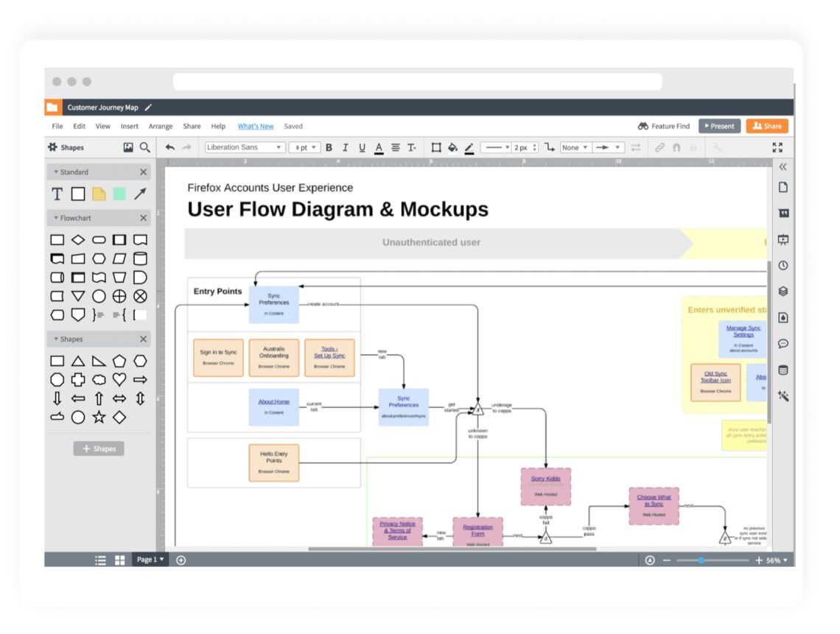Screen dimensions: 840x634
Task: Select the diamond decision shape in Flowchart
Action: click(x=78, y=239)
